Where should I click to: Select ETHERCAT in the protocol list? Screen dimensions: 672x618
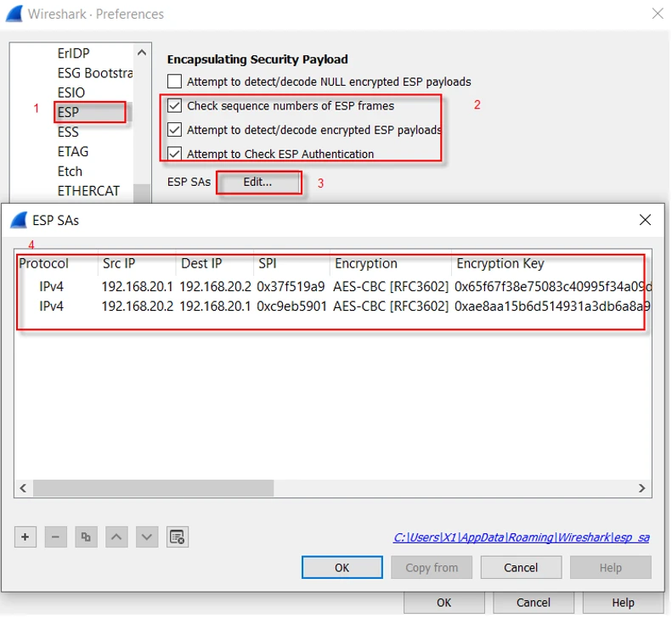pyautogui.click(x=88, y=191)
